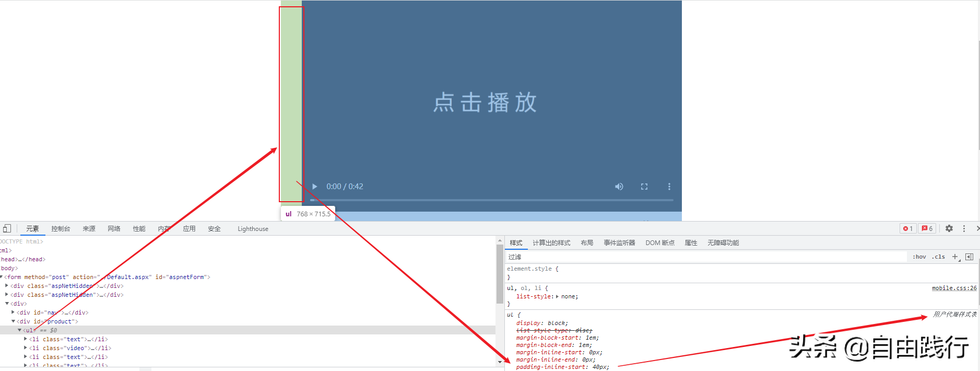Open the 性能 tab
This screenshot has width=980, height=371.
point(139,229)
